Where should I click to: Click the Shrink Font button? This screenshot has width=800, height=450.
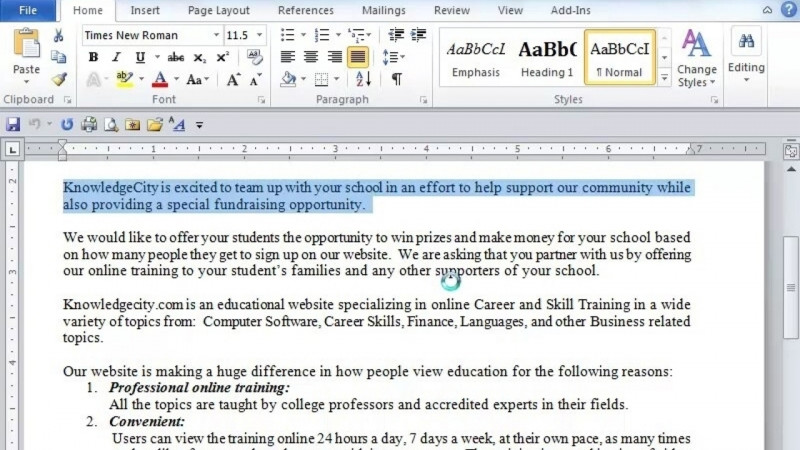(x=255, y=80)
